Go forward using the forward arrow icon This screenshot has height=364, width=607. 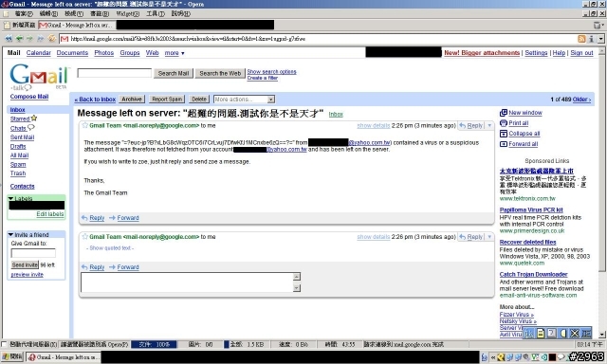point(29,39)
